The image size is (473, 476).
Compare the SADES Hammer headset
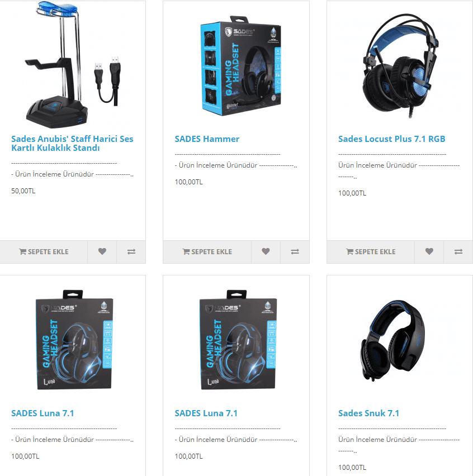(295, 251)
